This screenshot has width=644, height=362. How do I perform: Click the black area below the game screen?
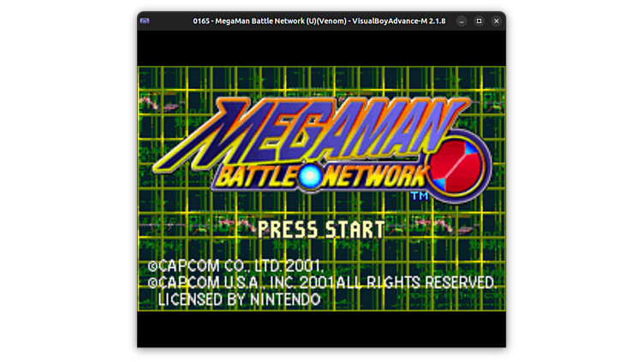coord(321,335)
